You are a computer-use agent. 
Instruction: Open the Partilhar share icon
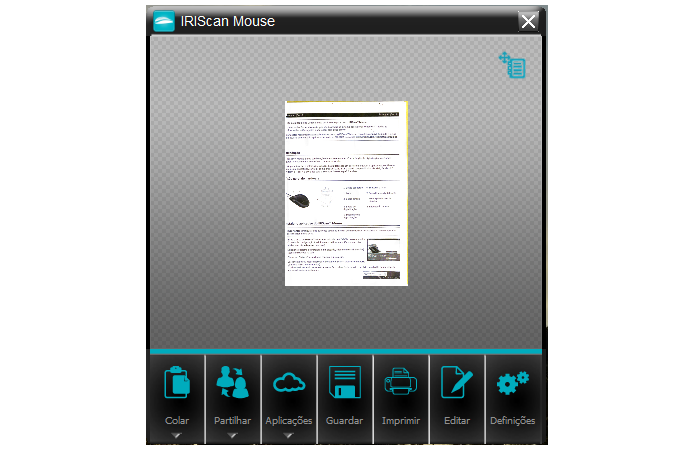(233, 382)
